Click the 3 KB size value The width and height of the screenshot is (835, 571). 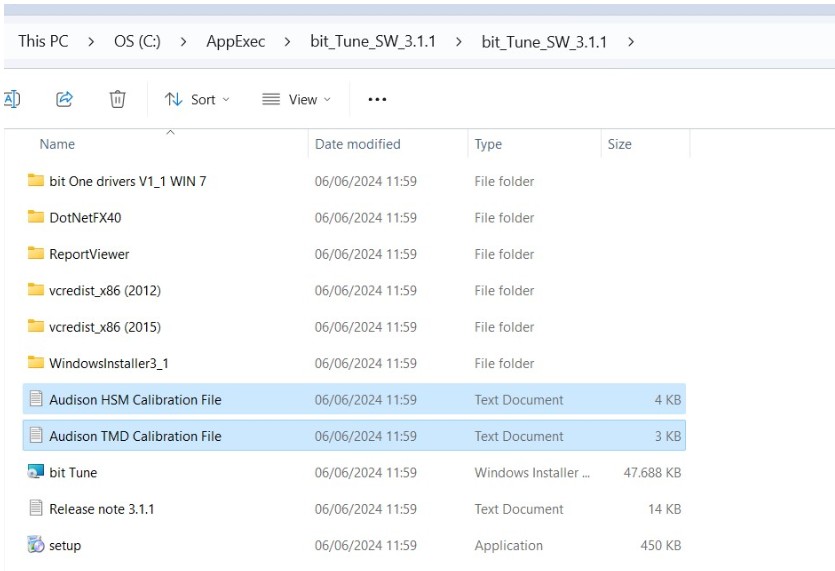668,436
